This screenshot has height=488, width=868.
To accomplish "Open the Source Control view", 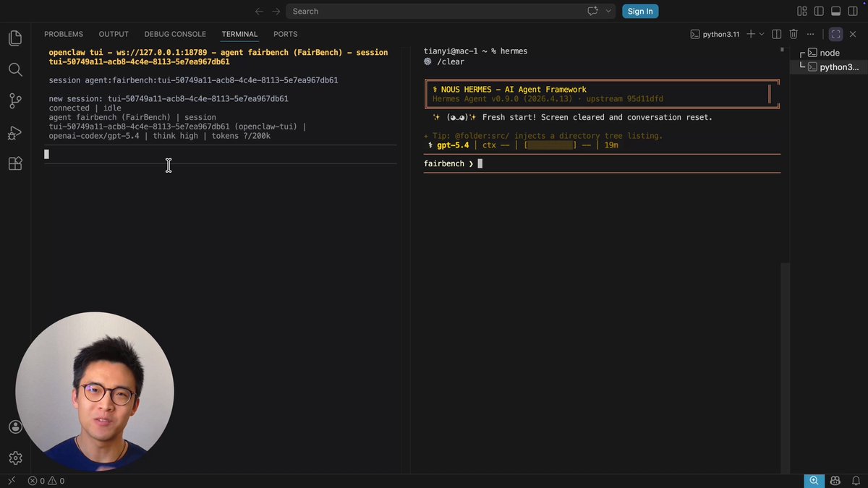I will click(15, 101).
